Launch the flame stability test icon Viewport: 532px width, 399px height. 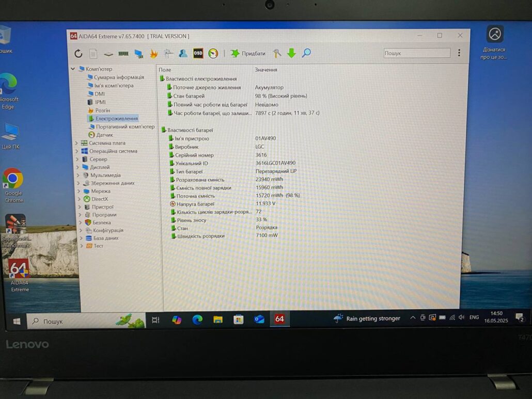(154, 54)
